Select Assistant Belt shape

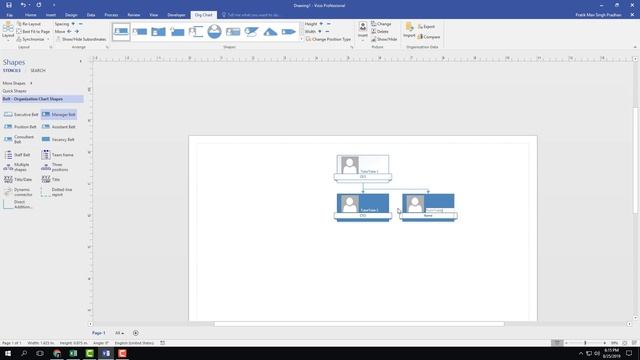pyautogui.click(x=58, y=127)
